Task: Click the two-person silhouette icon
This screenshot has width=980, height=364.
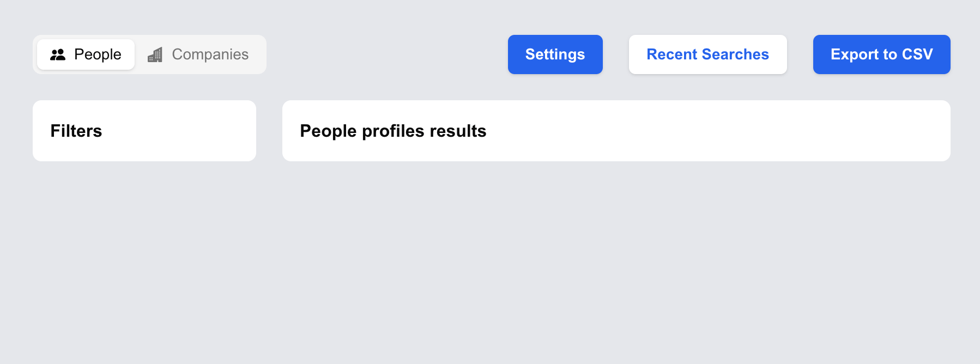Action: coord(58,54)
